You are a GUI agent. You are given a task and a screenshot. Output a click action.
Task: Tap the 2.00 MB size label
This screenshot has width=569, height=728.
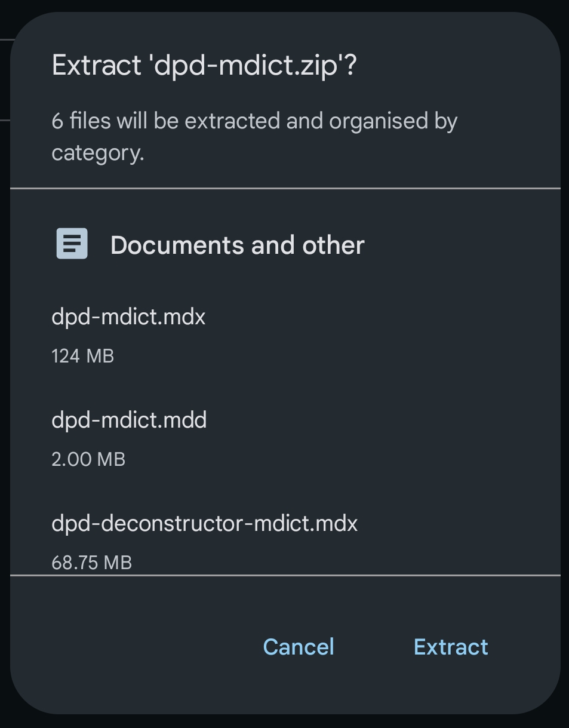click(88, 459)
